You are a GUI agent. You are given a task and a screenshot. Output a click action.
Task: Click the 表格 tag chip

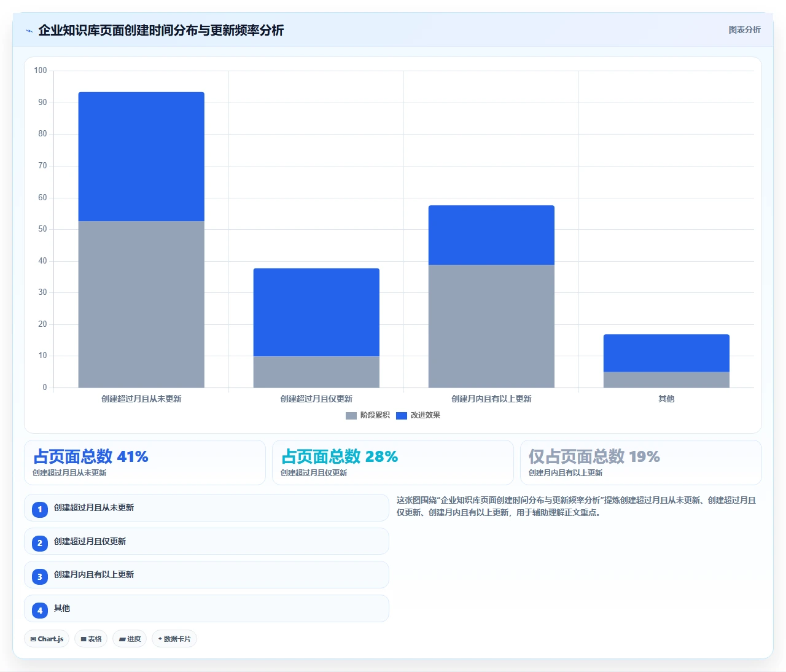(x=91, y=639)
